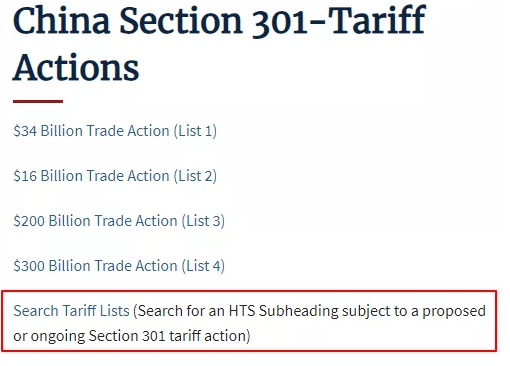The width and height of the screenshot is (510, 366).
Task: Open the $300 Billion Trade Action link
Action: (x=119, y=266)
